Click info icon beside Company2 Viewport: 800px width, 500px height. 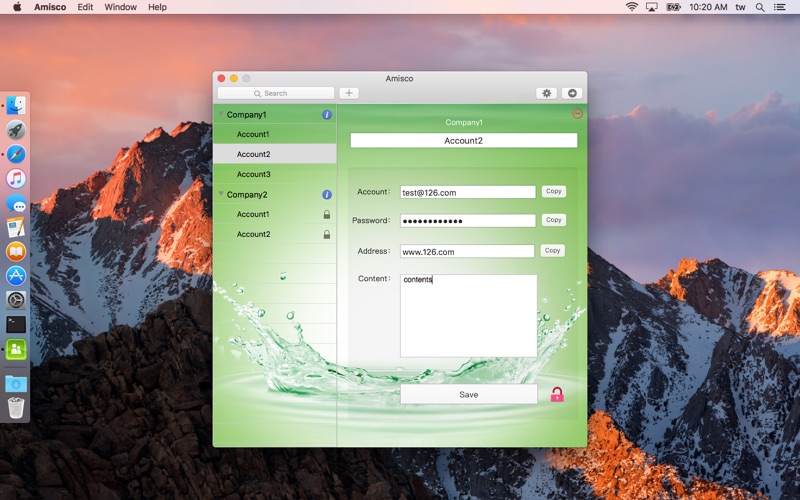click(x=327, y=194)
